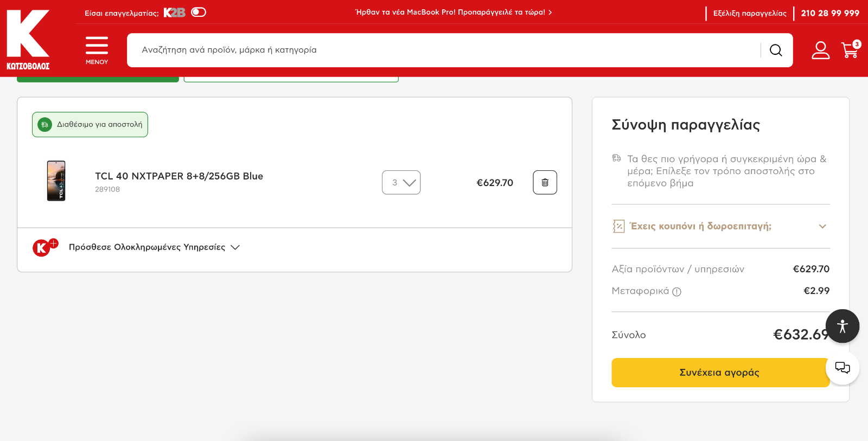
Task: Click Εξέλιξη παραγγελίας order tracking link
Action: tap(749, 14)
